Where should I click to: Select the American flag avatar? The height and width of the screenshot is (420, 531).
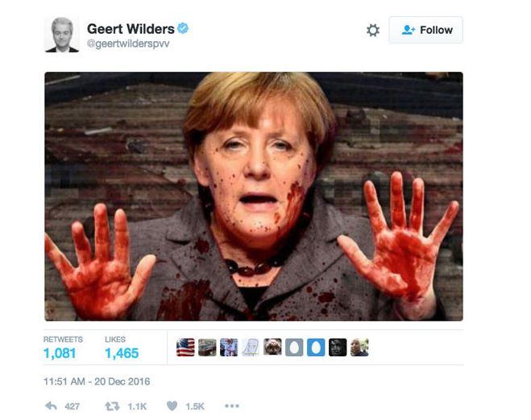[x=185, y=347]
